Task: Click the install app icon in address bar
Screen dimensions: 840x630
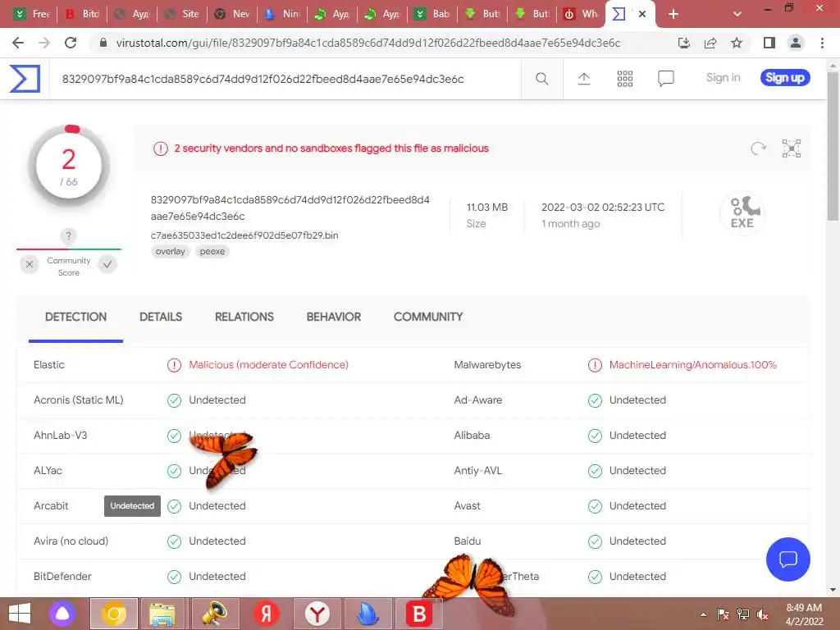Action: [684, 43]
